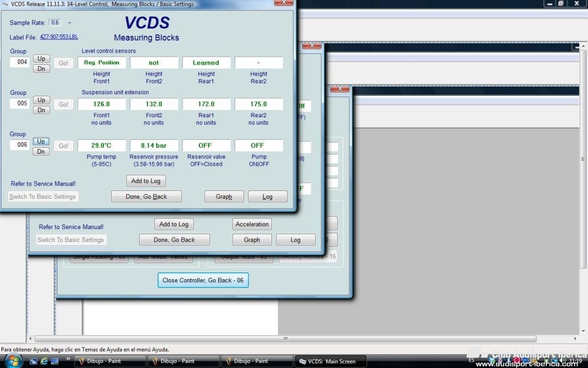Close the middle VCDS window behind the front one
This screenshot has height=368, width=588.
[x=312, y=46]
